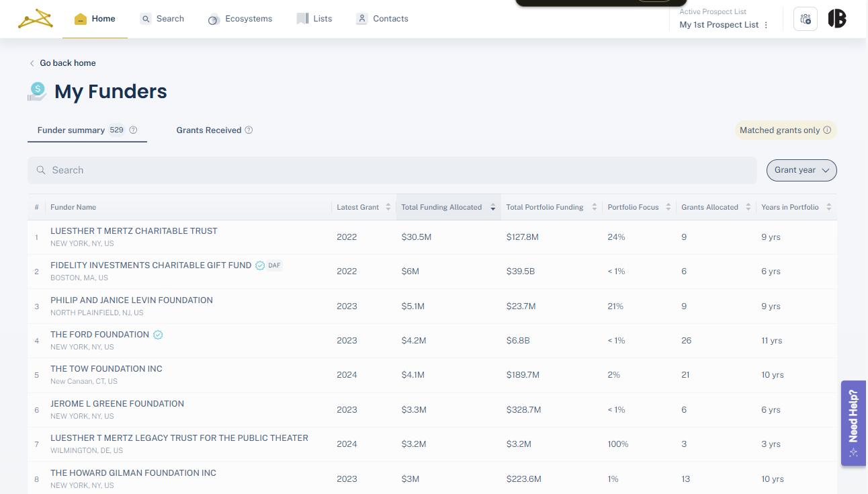This screenshot has height=494, width=868.
Task: Sort by Portfolio Focus column arrows
Action: 668,207
